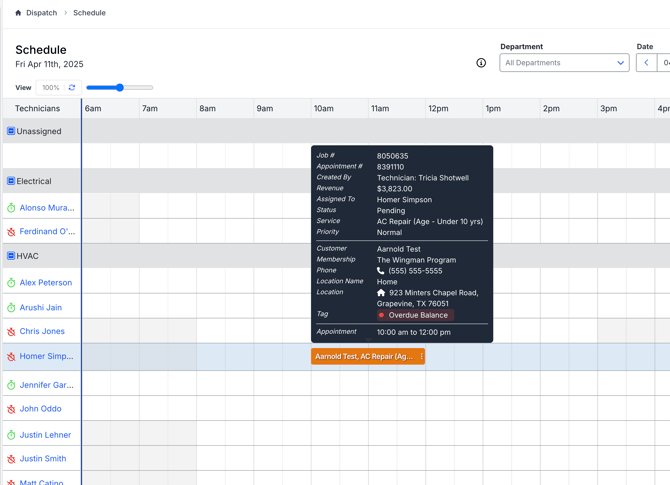Go to the previous date
Viewport: 670px width, 485px height.
(646, 63)
